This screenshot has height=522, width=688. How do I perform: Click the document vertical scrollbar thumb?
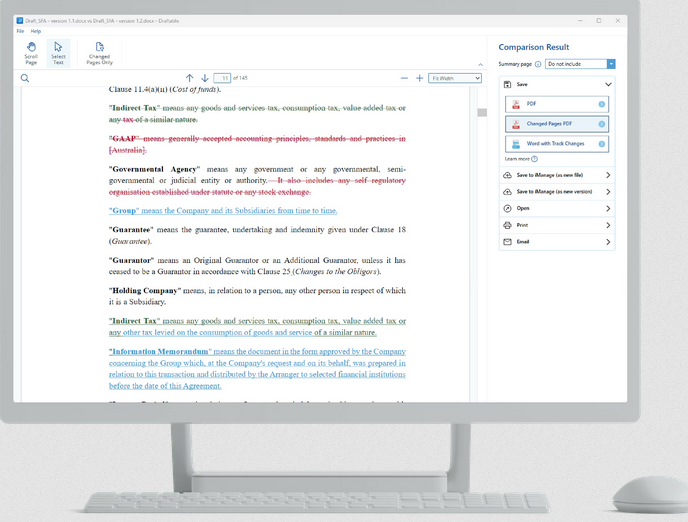coord(481,112)
